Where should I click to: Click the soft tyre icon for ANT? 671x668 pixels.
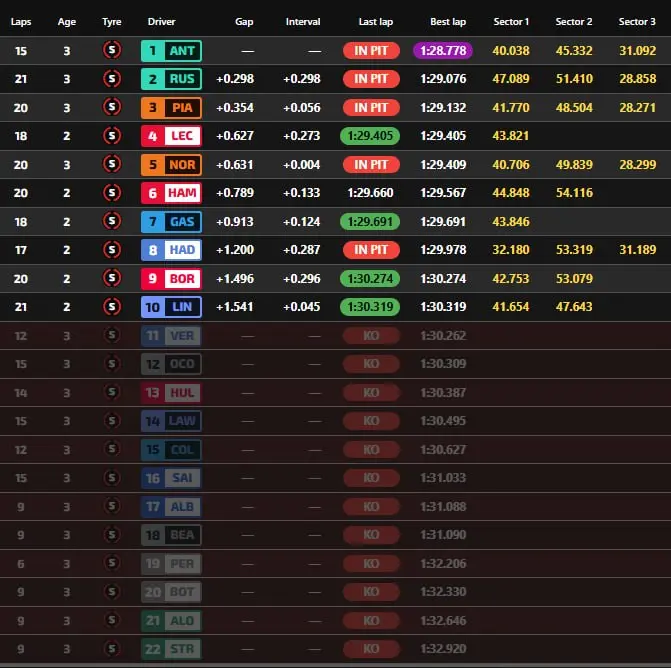pyautogui.click(x=112, y=50)
